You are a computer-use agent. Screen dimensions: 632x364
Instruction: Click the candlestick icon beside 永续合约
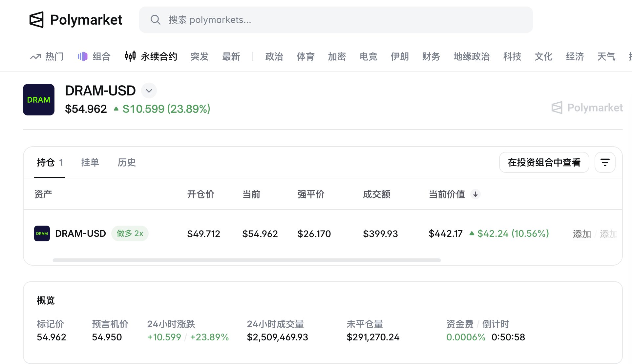click(130, 56)
